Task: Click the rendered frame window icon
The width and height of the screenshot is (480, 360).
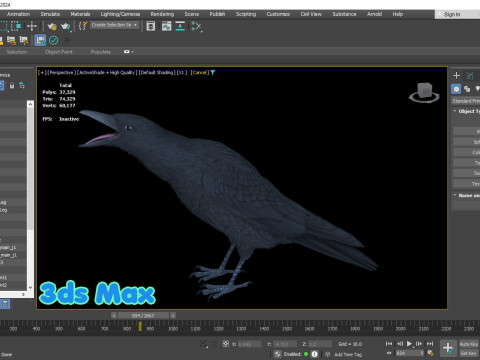Action: [151, 26]
